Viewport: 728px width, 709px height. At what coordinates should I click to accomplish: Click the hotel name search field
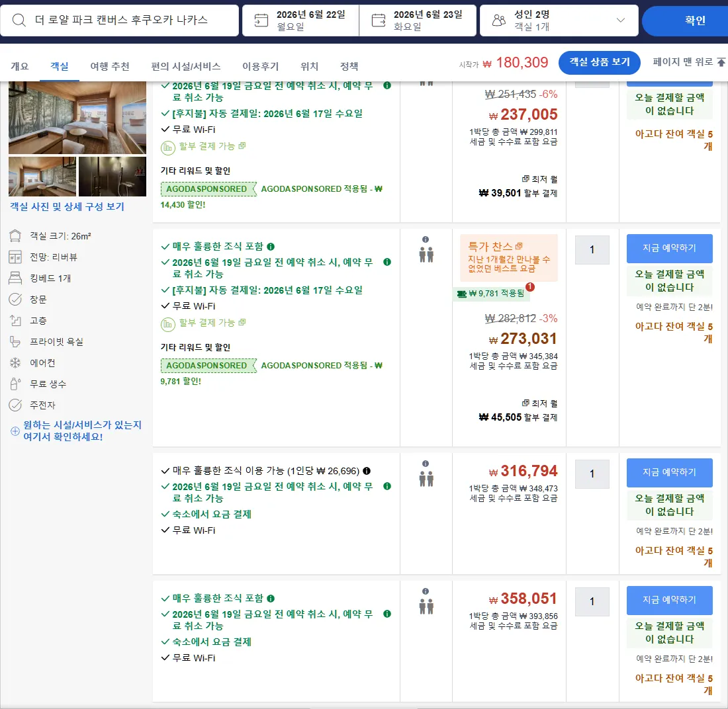click(120, 21)
